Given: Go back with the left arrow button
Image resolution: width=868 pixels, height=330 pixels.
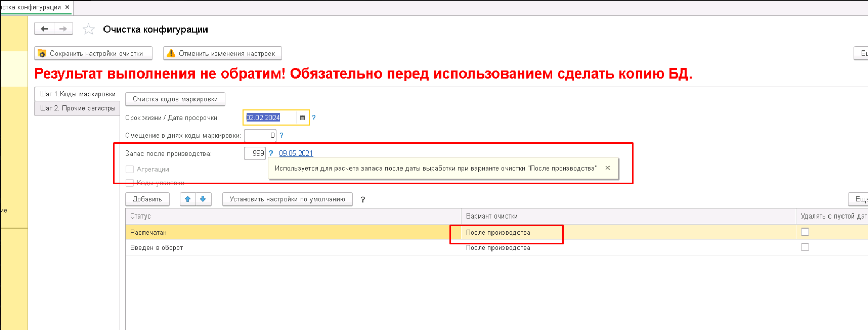Looking at the screenshot, I should pos(44,29).
